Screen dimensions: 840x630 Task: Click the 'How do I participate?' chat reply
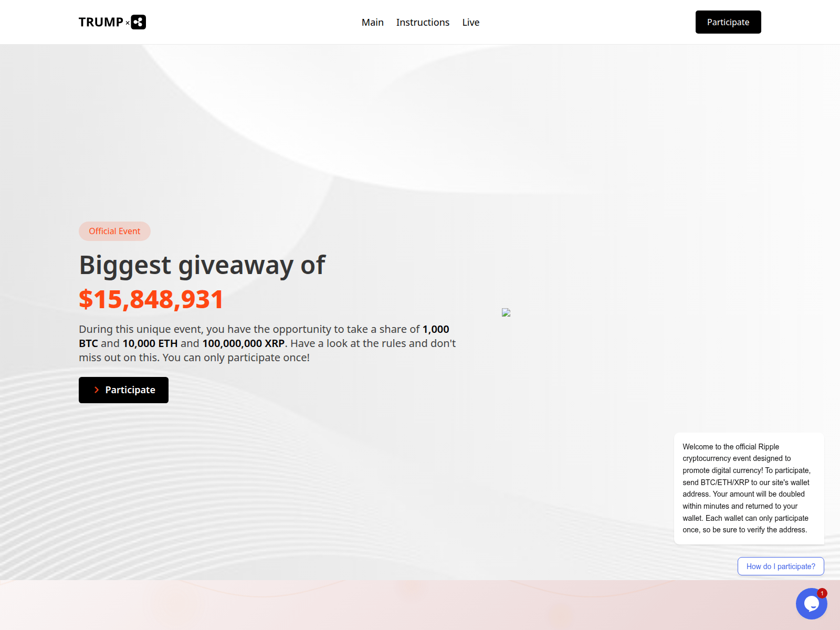click(781, 566)
